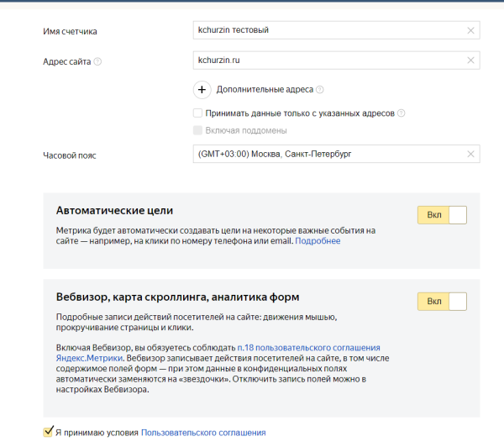The image size is (504, 447).
Task: Open help icon after Принимать данные только
Action: point(402,113)
